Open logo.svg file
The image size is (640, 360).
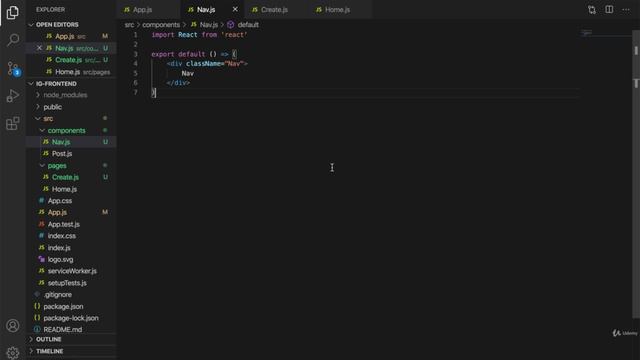tap(71, 259)
